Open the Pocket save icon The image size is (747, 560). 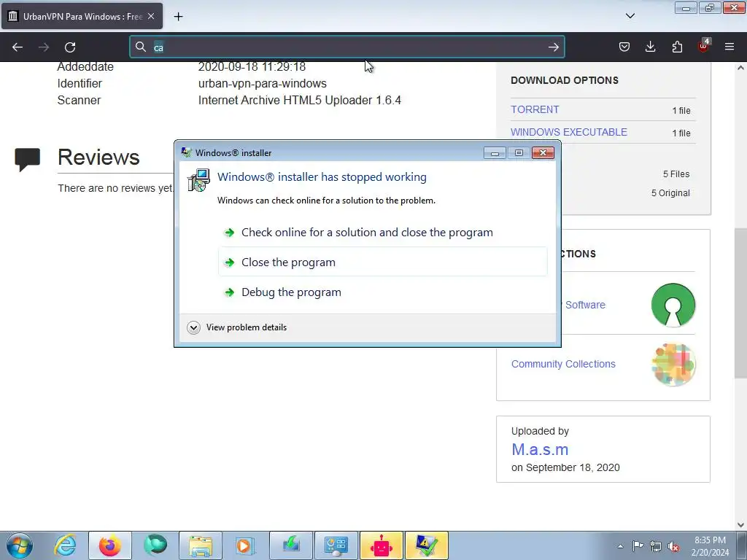(x=624, y=47)
